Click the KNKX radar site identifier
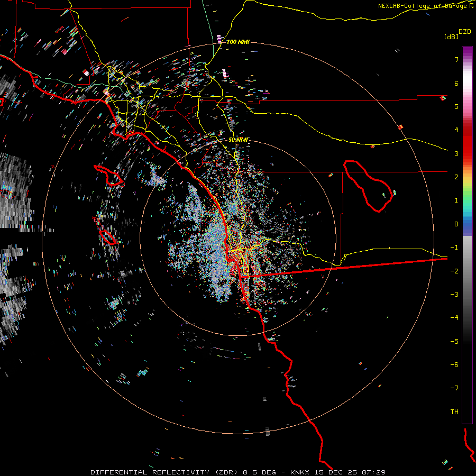This screenshot has height=476, width=476. click(300, 472)
